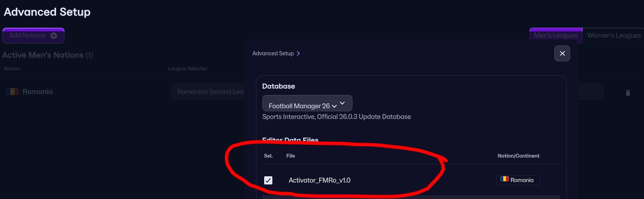Untick the Activator_FMRo_v1.0 checkbox
The image size is (644, 199).
tap(268, 180)
